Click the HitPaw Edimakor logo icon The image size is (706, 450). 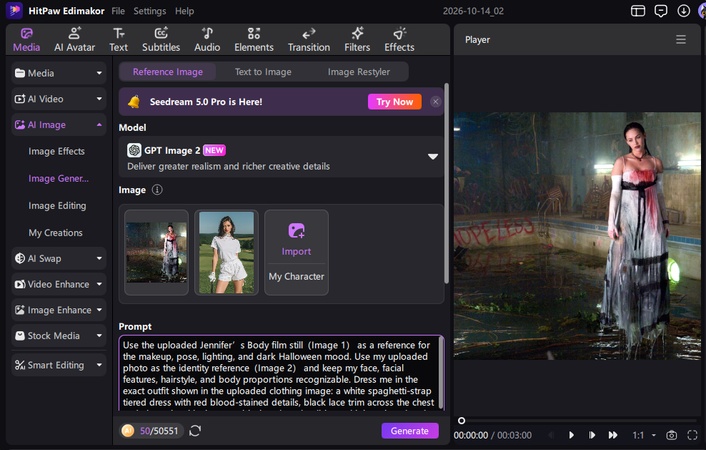tap(14, 10)
